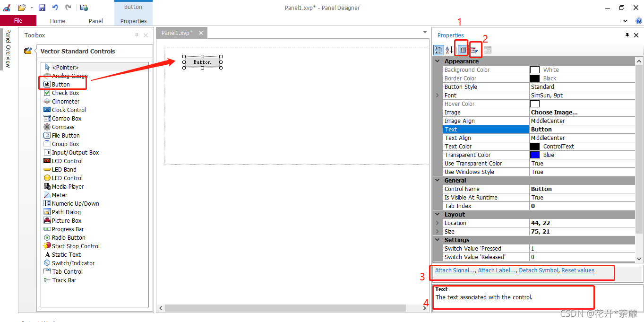Viewport: 644px width, 322px height.
Task: Unpin the Toolbox panel
Action: pyautogui.click(x=136, y=35)
